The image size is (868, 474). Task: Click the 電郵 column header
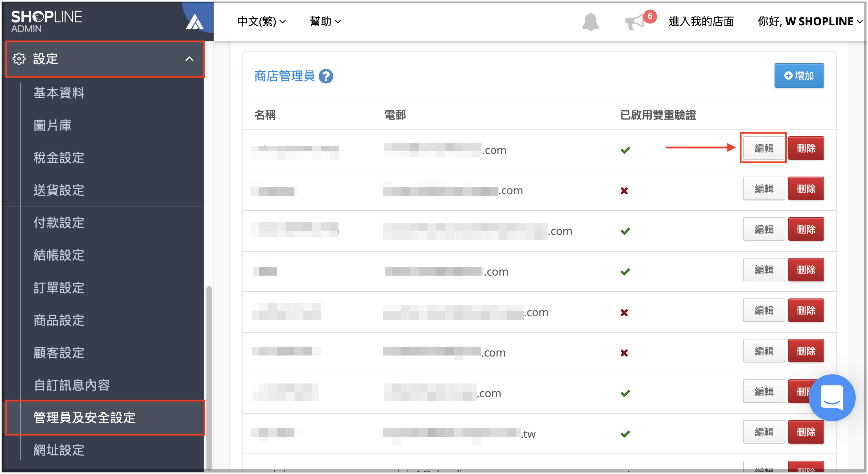pyautogui.click(x=395, y=115)
